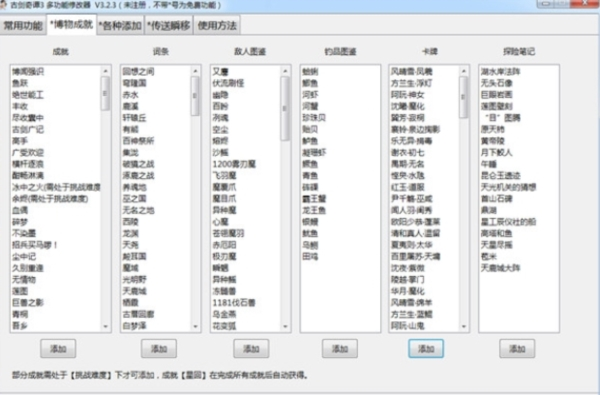
Task: Click 添加 button under the 钓品图鉴 list
Action: (x=340, y=349)
